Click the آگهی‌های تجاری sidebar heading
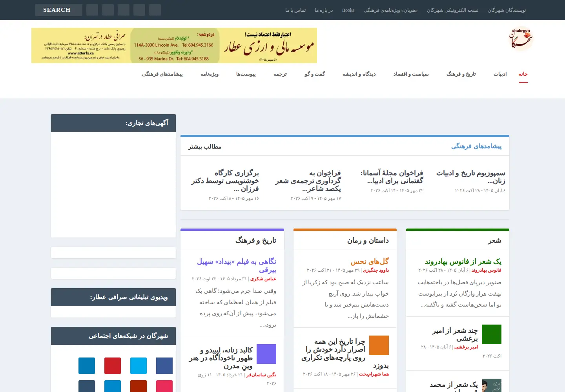This screenshot has width=565, height=392. coord(147,123)
